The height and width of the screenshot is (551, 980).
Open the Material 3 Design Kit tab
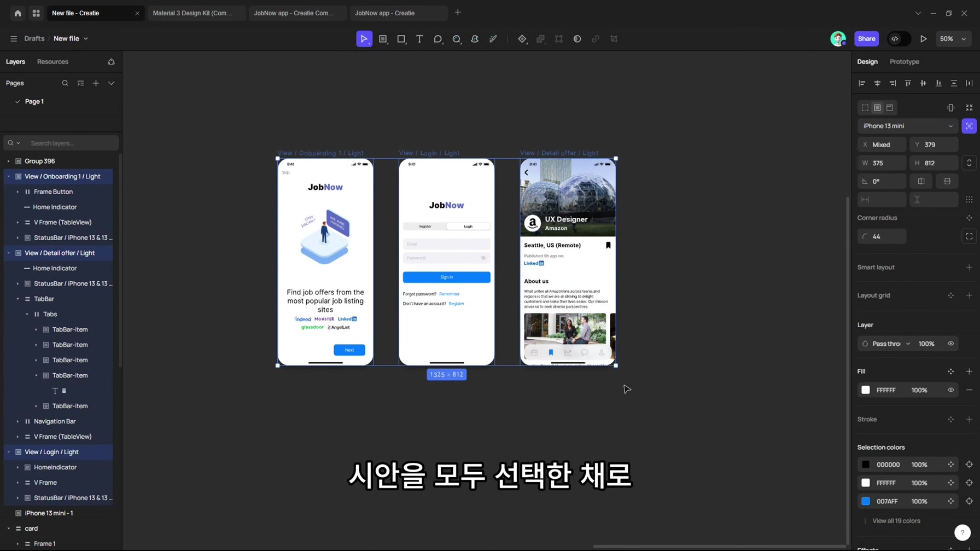click(x=196, y=13)
